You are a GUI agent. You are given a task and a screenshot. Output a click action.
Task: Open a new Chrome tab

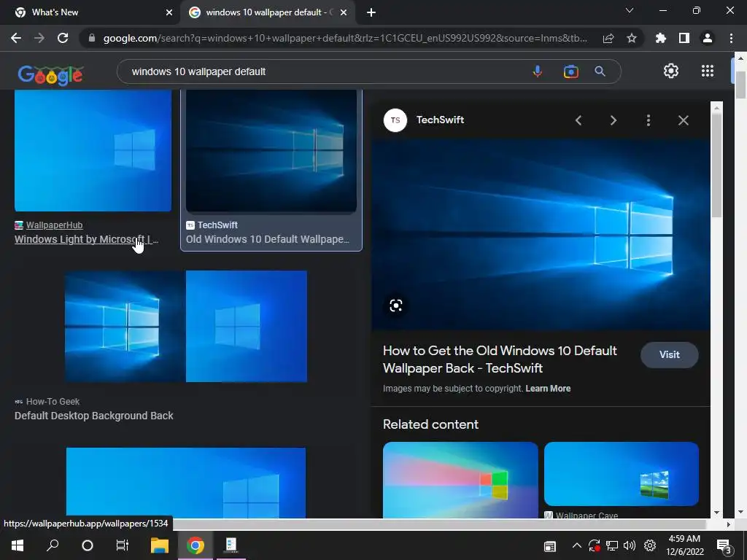pyautogui.click(x=371, y=13)
